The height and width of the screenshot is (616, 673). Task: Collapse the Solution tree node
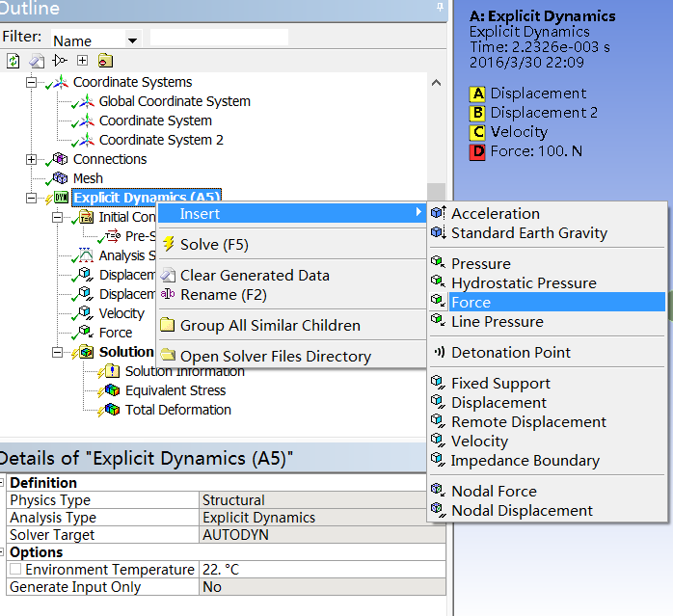(58, 352)
